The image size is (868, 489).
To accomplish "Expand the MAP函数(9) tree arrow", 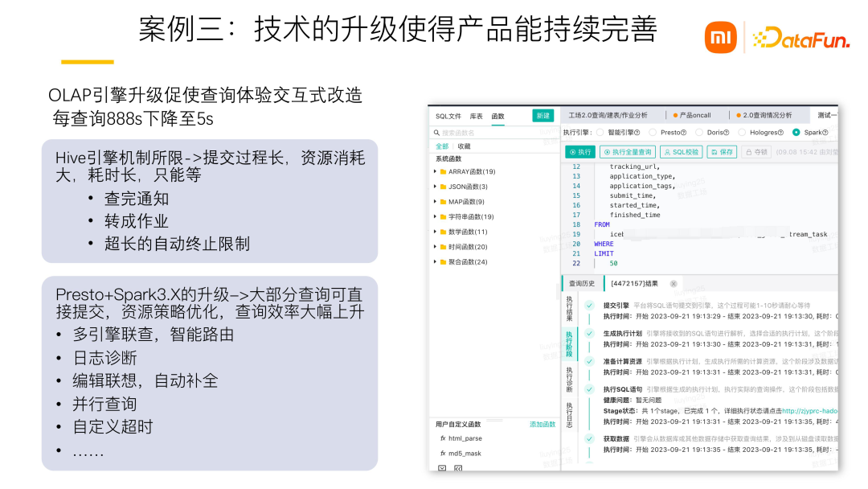I will [435, 202].
